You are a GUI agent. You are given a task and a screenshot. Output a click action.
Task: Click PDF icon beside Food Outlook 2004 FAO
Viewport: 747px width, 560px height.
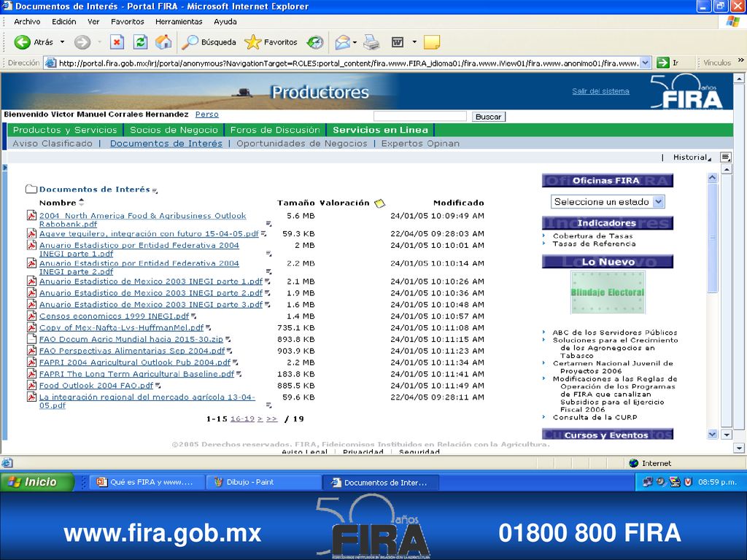31,385
